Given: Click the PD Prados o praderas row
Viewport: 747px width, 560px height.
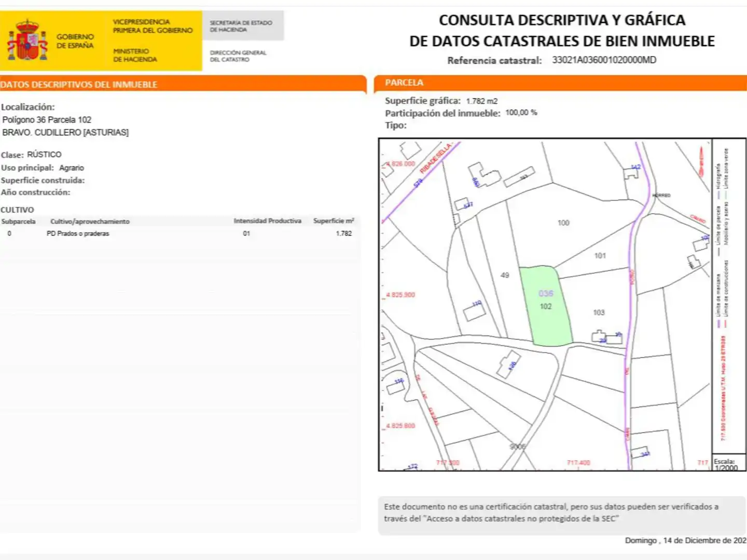Looking at the screenshot, I should pyautogui.click(x=179, y=234).
